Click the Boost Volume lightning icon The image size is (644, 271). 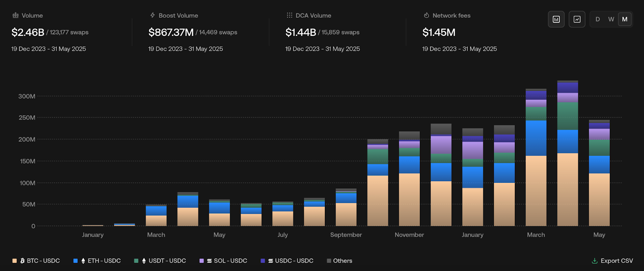click(x=153, y=15)
